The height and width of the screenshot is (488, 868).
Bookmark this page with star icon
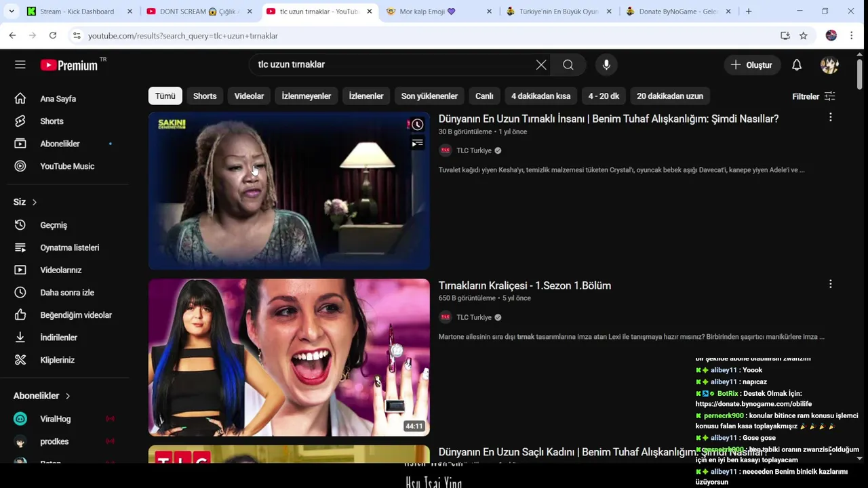tap(804, 35)
